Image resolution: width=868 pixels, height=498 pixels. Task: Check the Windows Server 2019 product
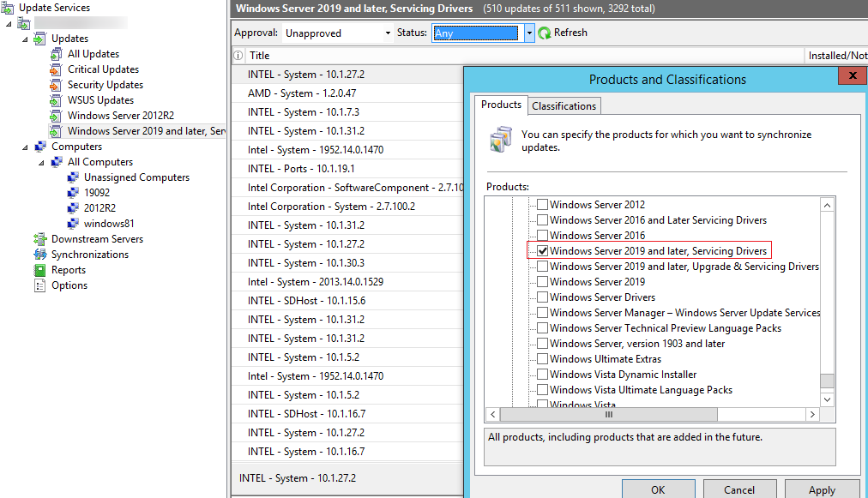pyautogui.click(x=542, y=282)
